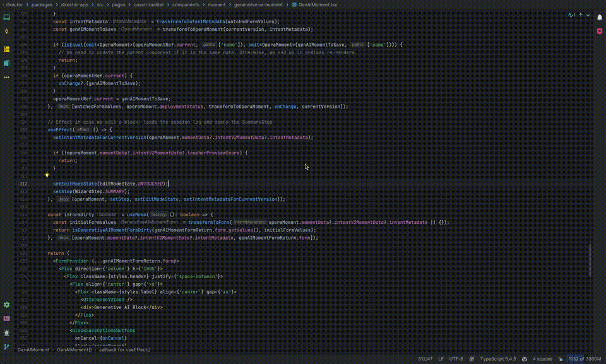Image resolution: width=606 pixels, height=364 pixels.
Task: Click the React file icon in breadcrumb
Action: [295, 4]
